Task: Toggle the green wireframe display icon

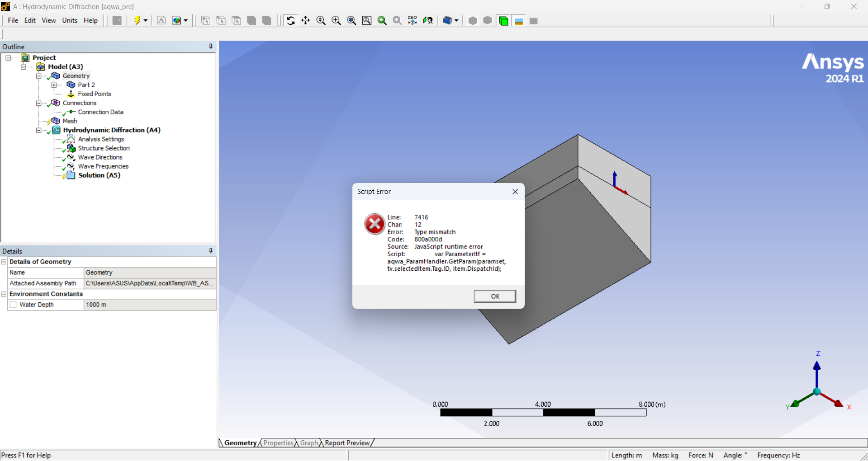Action: (x=503, y=21)
